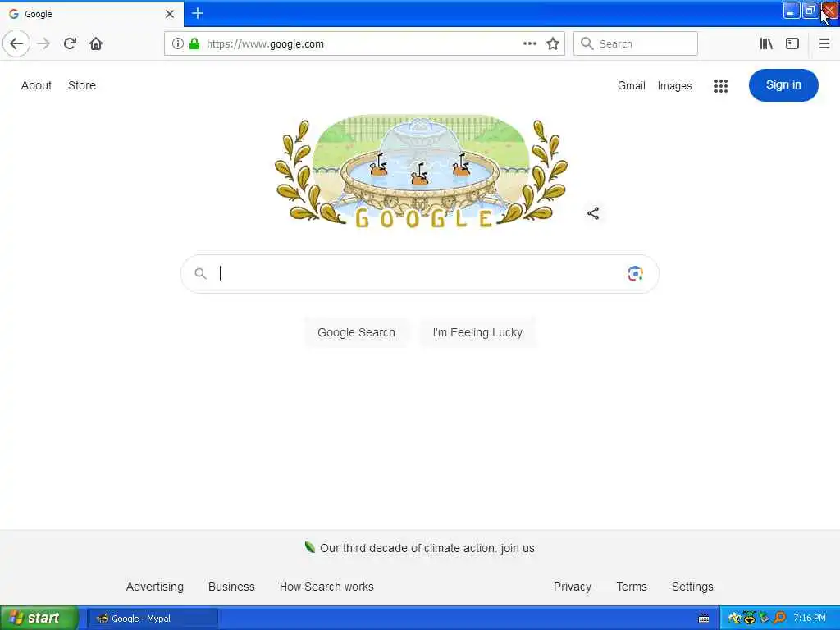Image resolution: width=840 pixels, height=630 pixels.
Task: Show sidebars using the sidebar icon
Action: click(x=792, y=44)
